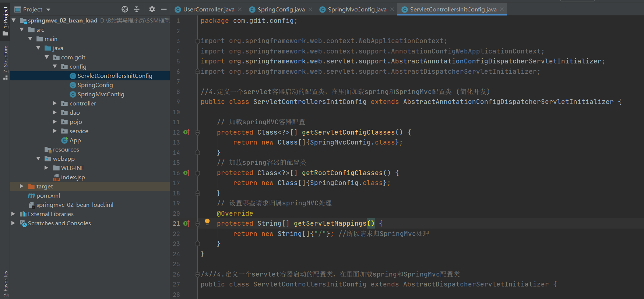The image size is (644, 299).
Task: Collapse the webapp folder
Action: 39,159
